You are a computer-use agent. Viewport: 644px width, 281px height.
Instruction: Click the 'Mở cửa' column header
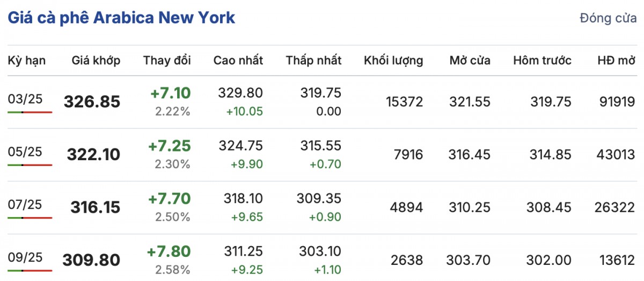coord(470,61)
